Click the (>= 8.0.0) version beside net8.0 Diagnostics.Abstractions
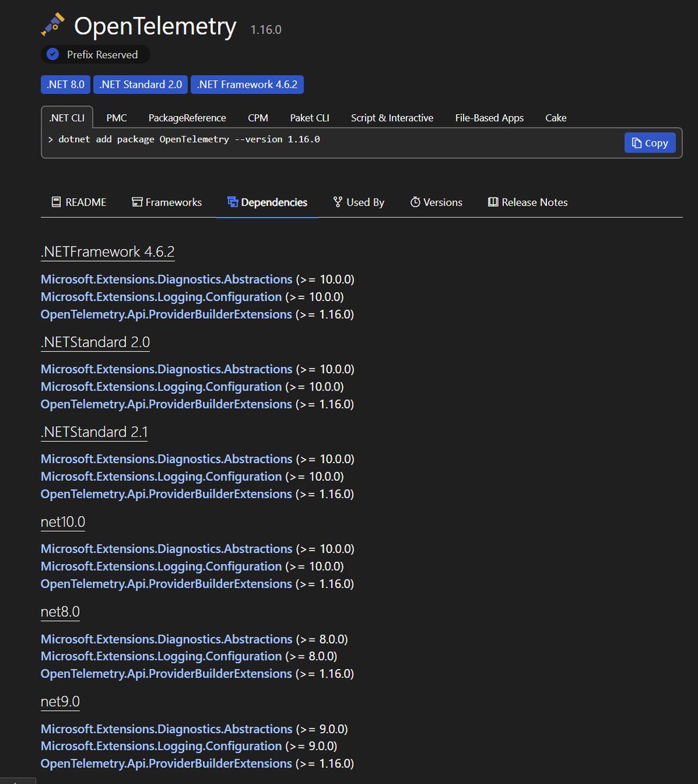This screenshot has width=698, height=784. (322, 639)
